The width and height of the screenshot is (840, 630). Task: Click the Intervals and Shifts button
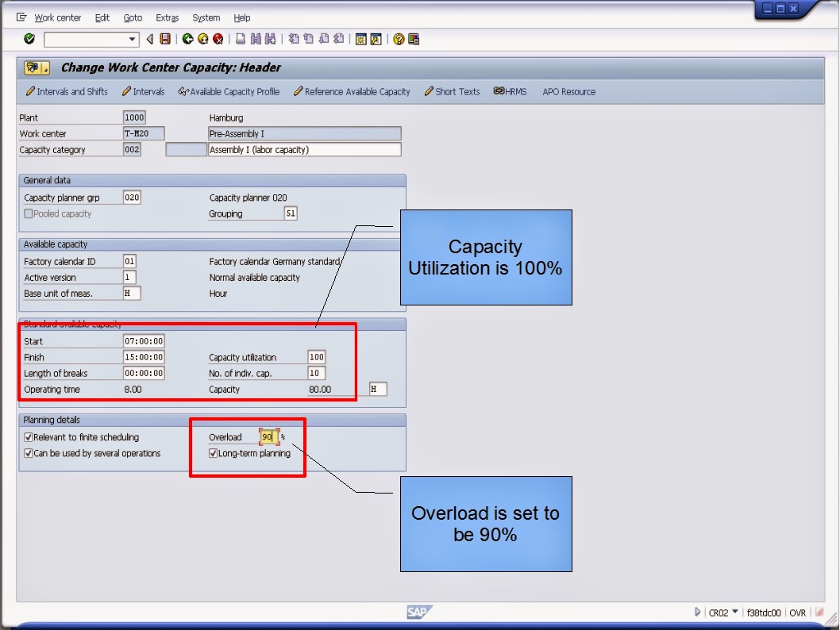(x=67, y=91)
